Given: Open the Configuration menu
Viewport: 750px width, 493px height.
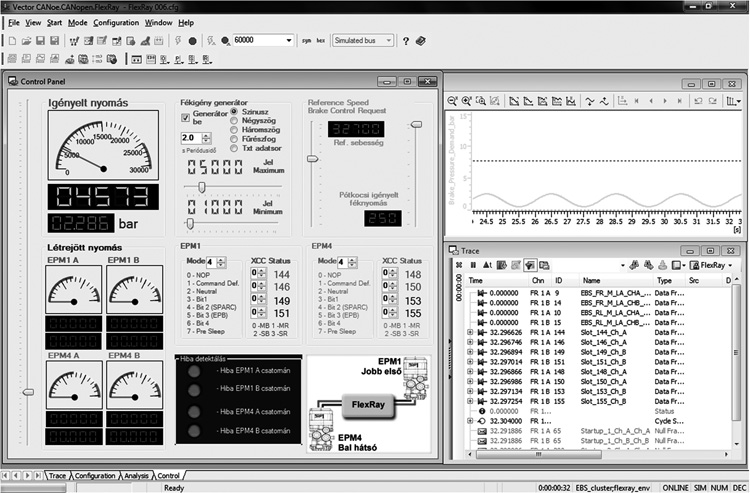Looking at the screenshot, I should (x=116, y=22).
